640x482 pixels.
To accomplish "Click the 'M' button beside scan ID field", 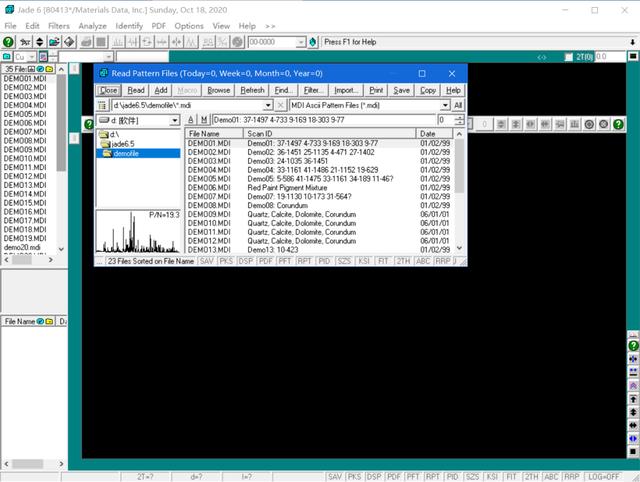I will tap(204, 120).
